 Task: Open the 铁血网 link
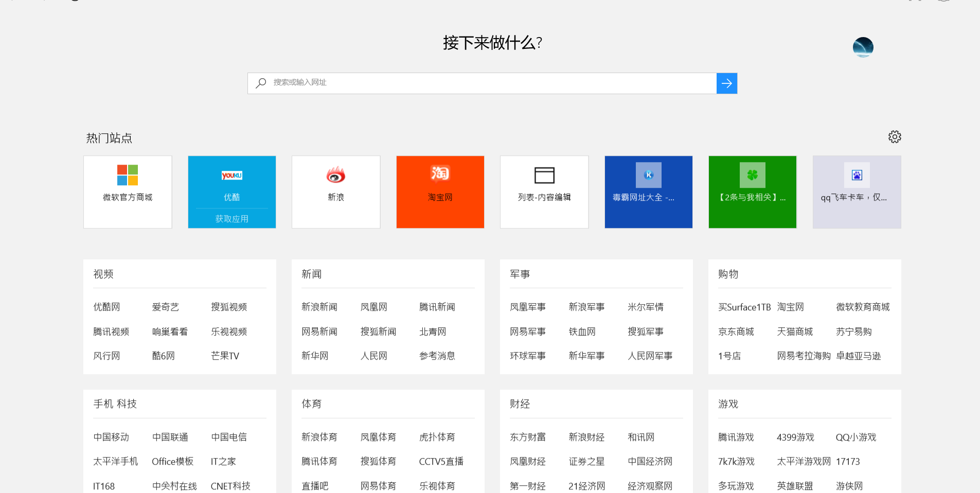[x=582, y=332]
